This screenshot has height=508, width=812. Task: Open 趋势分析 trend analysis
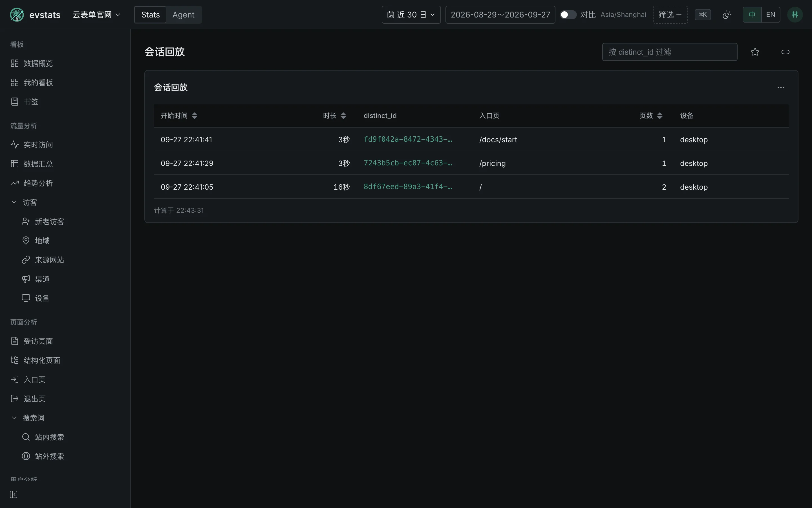(65, 183)
